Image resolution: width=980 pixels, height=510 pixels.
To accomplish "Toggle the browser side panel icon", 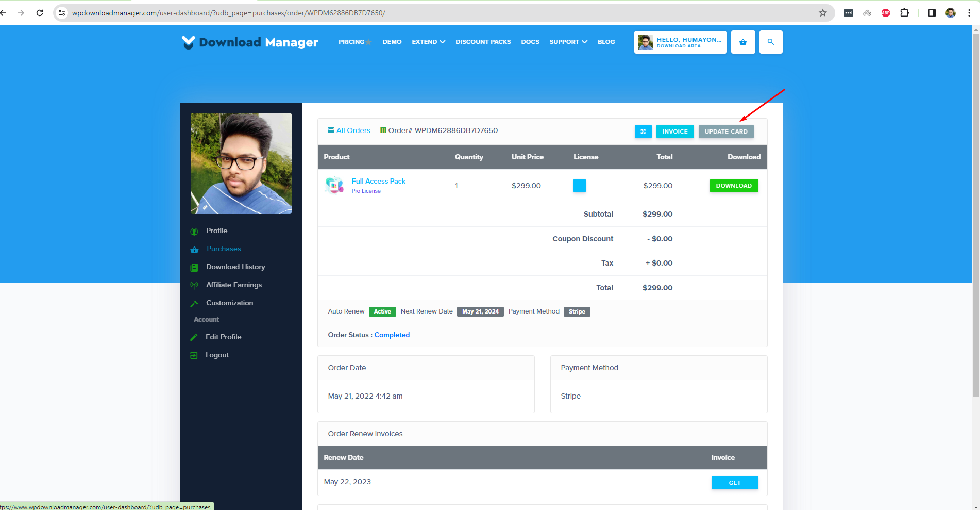I will (932, 13).
